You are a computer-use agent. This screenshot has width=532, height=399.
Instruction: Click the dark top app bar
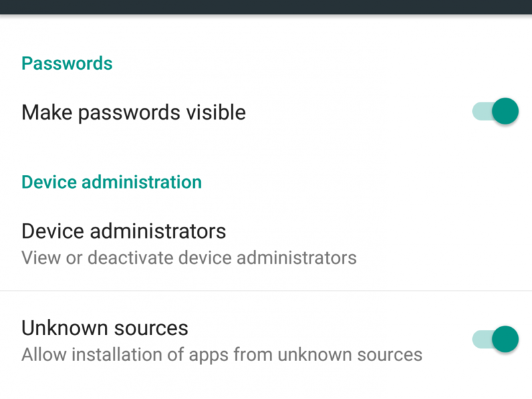click(266, 7)
